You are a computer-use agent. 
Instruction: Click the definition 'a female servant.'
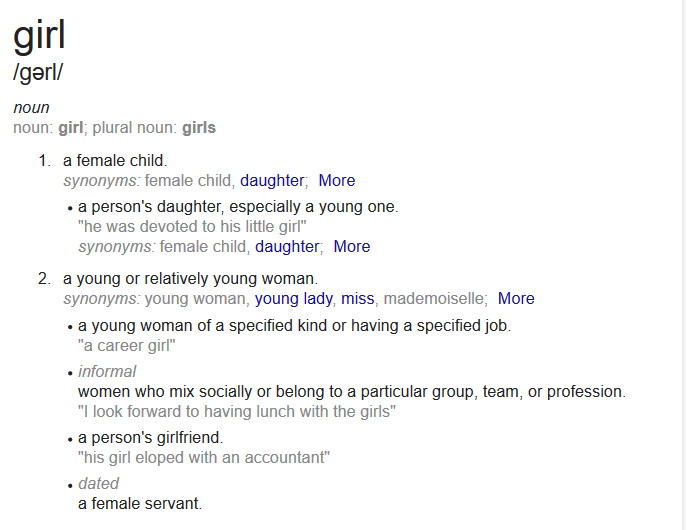pyautogui.click(x=140, y=504)
